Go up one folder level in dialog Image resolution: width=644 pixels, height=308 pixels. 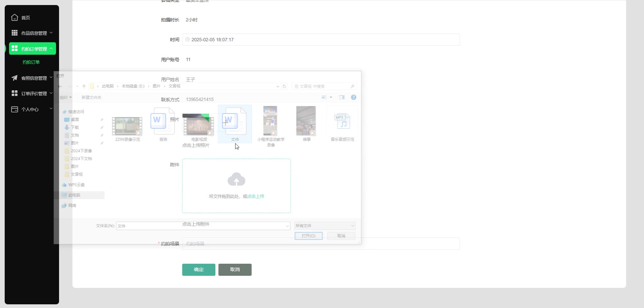[x=84, y=87]
